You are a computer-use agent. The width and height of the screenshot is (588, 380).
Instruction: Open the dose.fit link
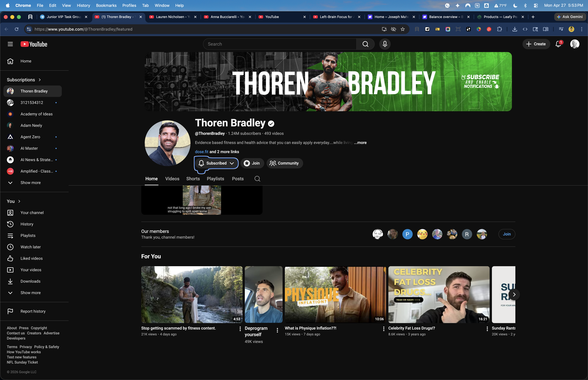coord(202,152)
